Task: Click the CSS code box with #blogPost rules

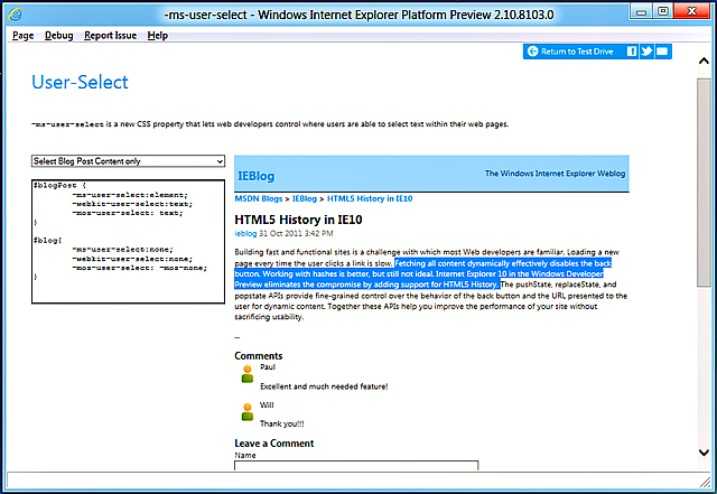Action: tap(128, 241)
